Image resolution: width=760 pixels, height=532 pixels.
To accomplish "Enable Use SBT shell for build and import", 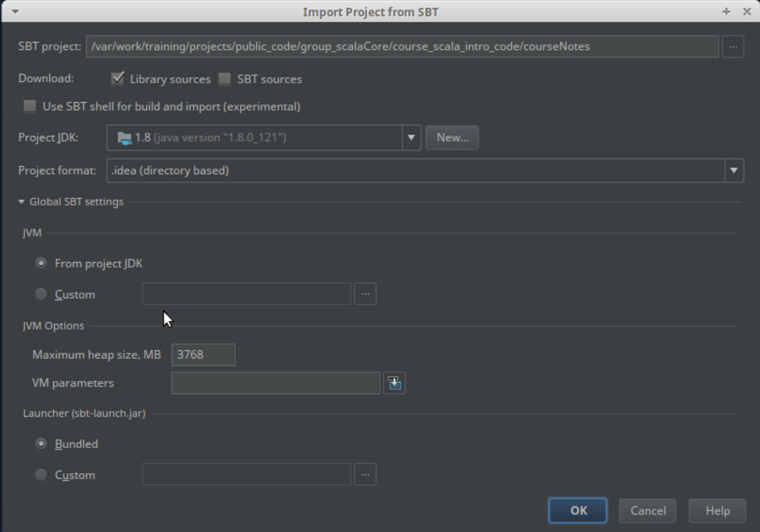I will [29, 107].
